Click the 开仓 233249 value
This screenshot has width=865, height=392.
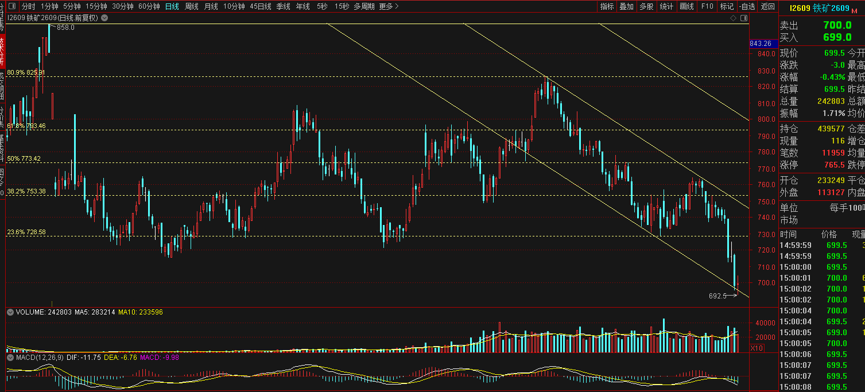pyautogui.click(x=830, y=180)
